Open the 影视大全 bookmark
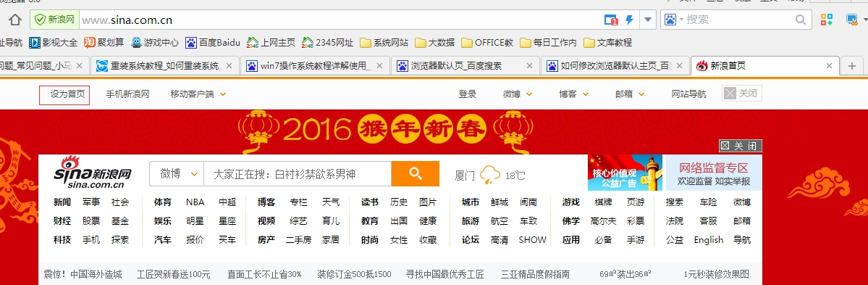868x285 pixels. [x=53, y=42]
